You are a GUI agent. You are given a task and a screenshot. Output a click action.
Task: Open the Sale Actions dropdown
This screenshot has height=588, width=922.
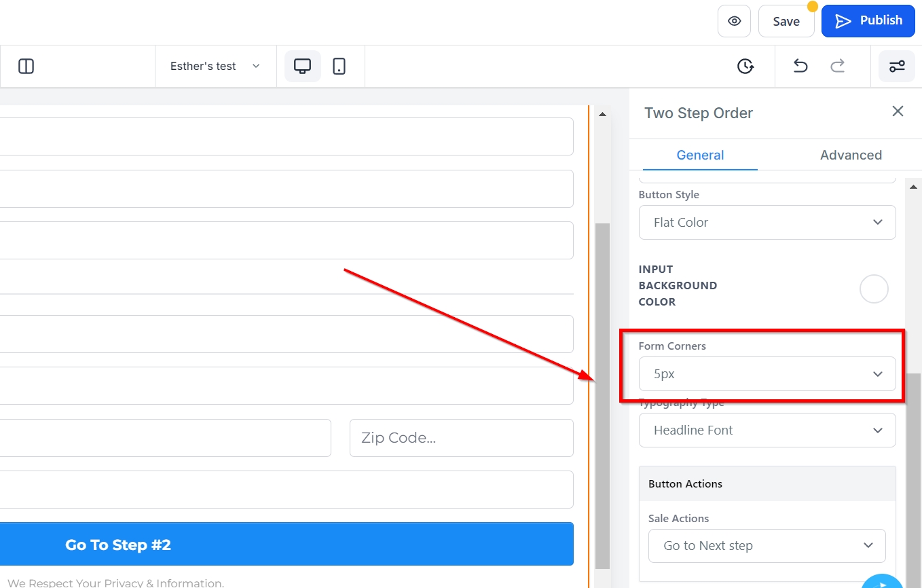767,546
